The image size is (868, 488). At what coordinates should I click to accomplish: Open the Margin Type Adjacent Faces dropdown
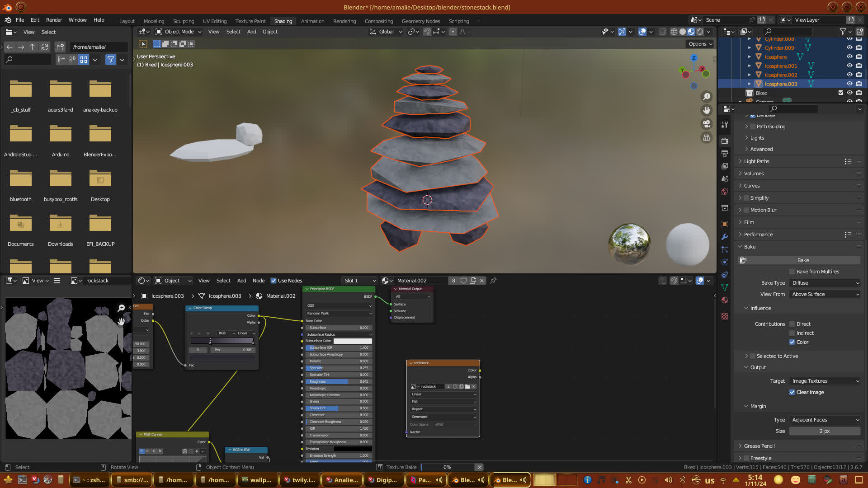tap(825, 420)
